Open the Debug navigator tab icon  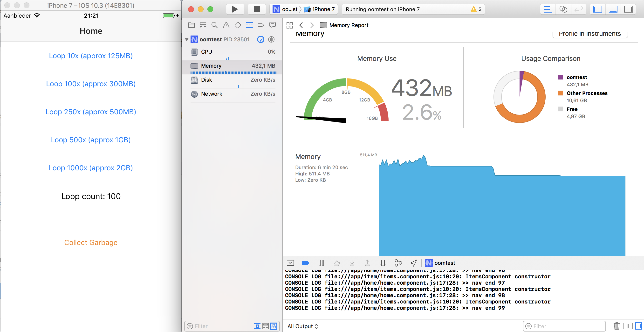tap(249, 25)
